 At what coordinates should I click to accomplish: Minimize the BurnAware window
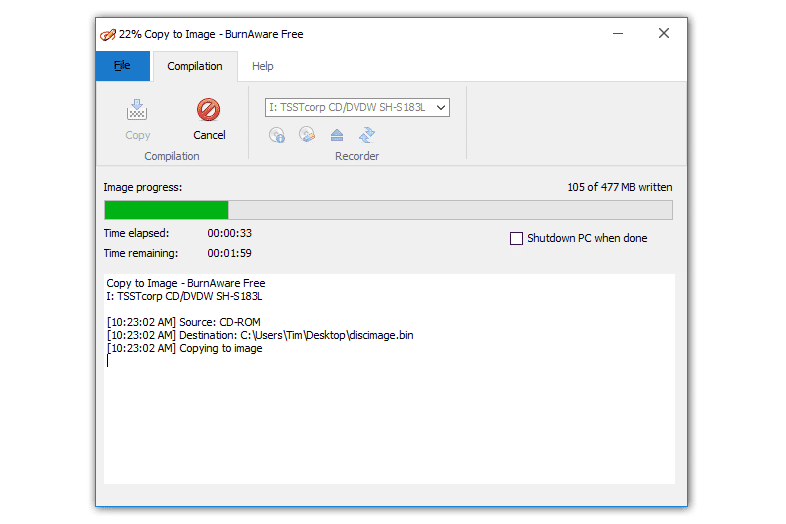pyautogui.click(x=618, y=34)
